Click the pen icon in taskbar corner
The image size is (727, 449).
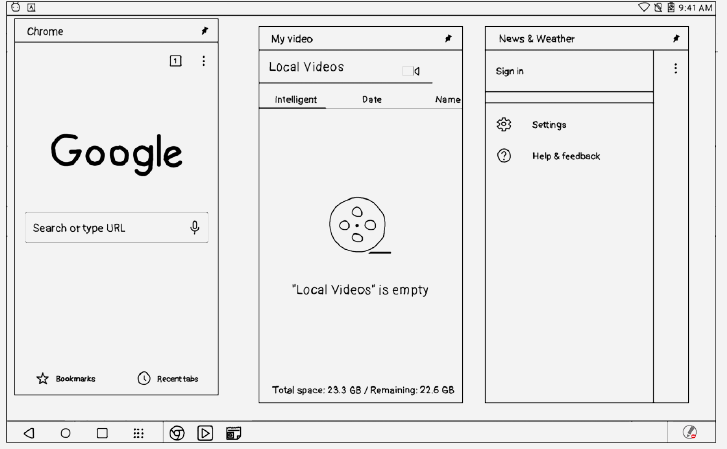pos(689,432)
